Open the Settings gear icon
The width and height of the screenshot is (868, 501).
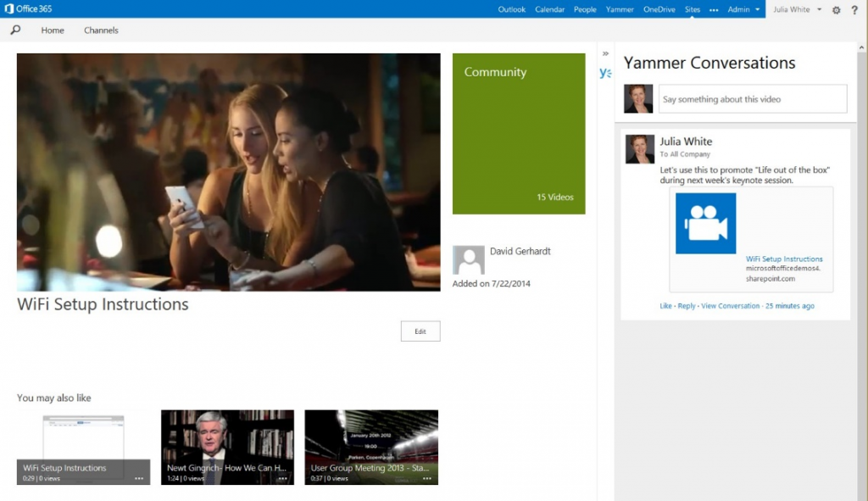pos(836,9)
